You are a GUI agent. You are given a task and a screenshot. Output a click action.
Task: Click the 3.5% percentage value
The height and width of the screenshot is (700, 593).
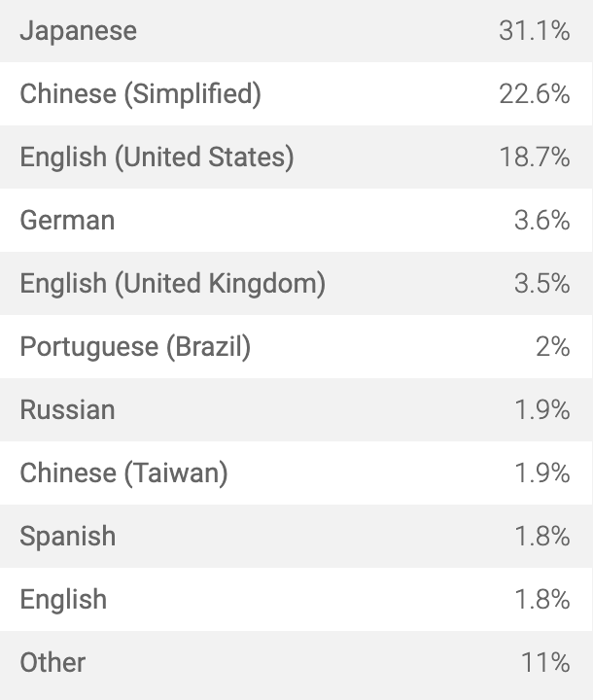coord(542,284)
